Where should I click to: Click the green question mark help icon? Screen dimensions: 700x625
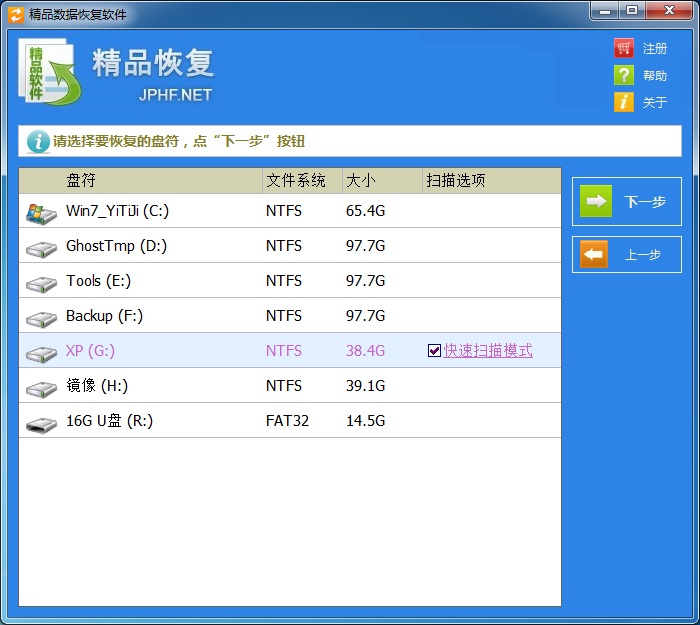coord(624,75)
